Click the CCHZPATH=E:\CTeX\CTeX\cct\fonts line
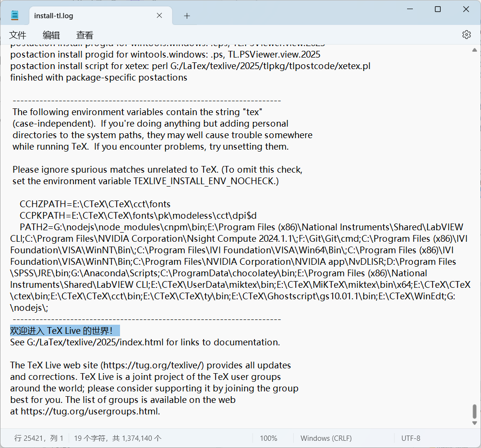481x448 pixels. point(95,204)
